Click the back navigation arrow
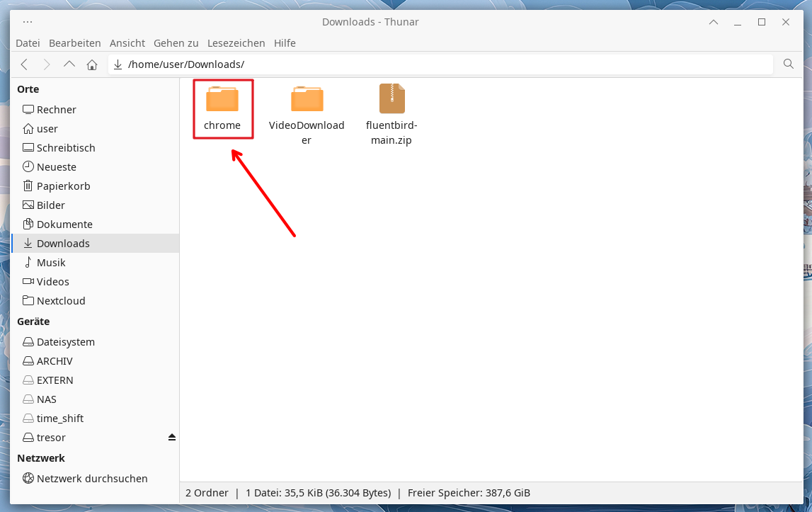The height and width of the screenshot is (512, 812). (24, 64)
